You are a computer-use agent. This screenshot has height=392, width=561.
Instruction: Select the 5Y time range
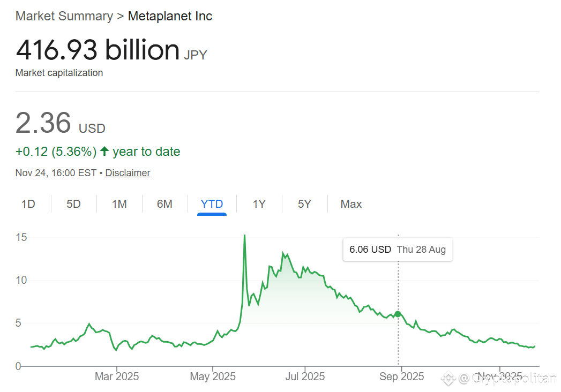304,203
